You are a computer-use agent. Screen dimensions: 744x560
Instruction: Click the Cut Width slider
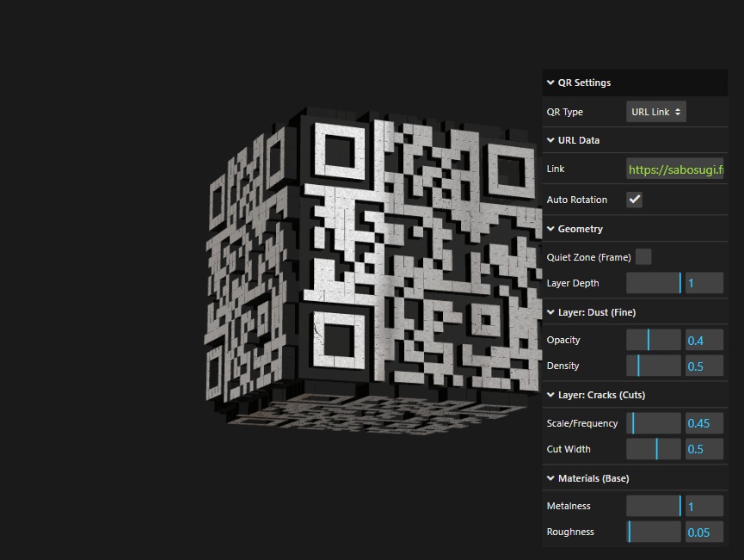click(654, 449)
